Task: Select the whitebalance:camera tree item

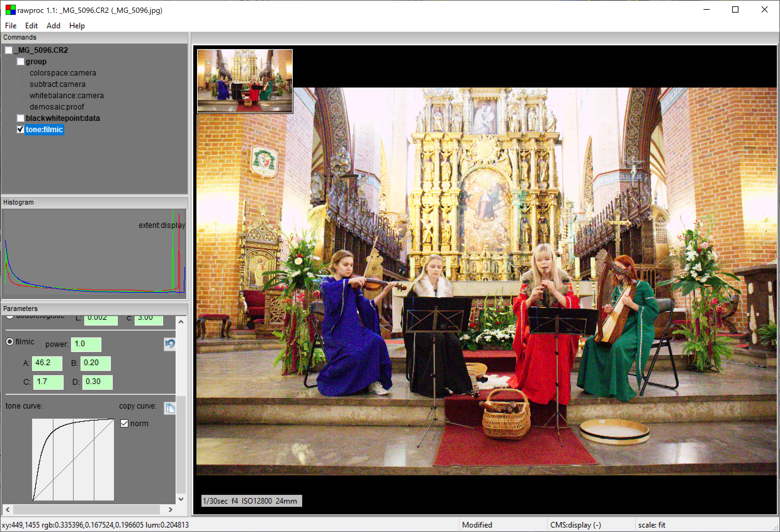Action: click(66, 96)
